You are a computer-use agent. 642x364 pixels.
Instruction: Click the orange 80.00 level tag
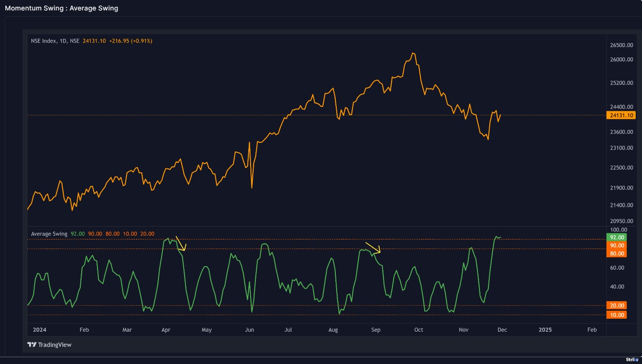[616, 254]
